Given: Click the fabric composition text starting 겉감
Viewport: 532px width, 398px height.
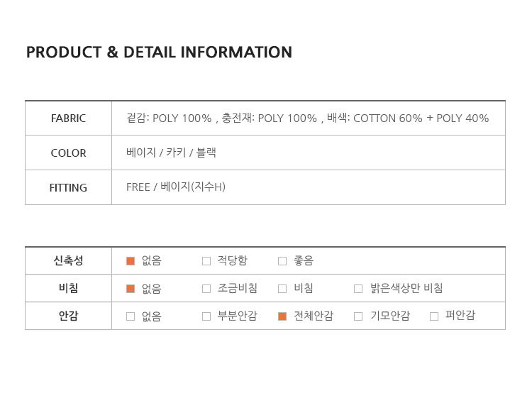Looking at the screenshot, I should pos(307,118).
